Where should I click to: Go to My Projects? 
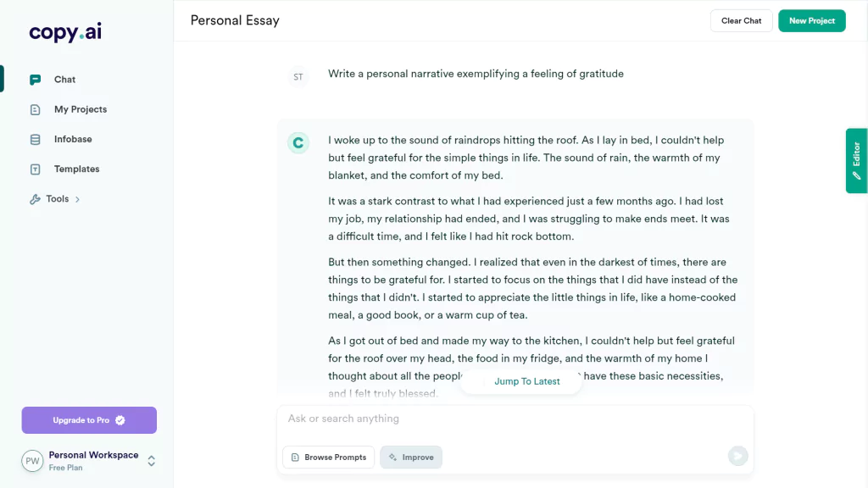click(x=81, y=109)
